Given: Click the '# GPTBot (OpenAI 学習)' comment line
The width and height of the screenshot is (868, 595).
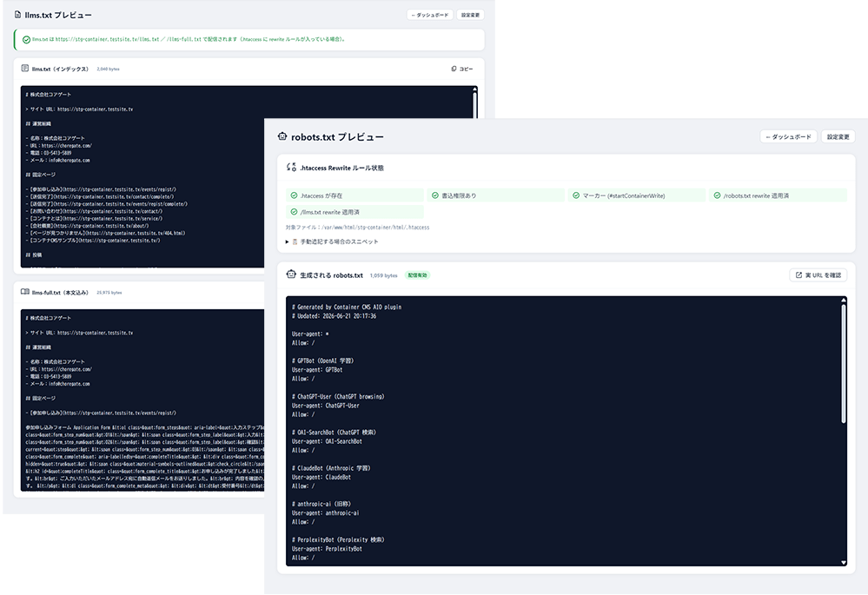Looking at the screenshot, I should (322, 360).
